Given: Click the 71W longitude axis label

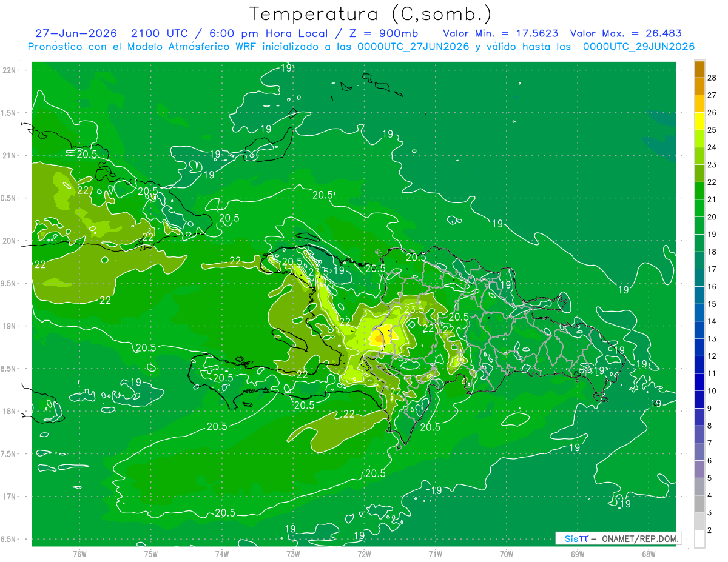Looking at the screenshot, I should (435, 554).
